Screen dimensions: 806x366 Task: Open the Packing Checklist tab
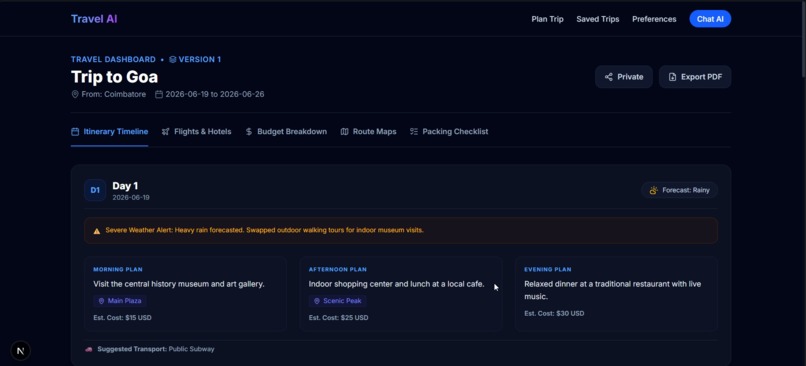pos(449,132)
